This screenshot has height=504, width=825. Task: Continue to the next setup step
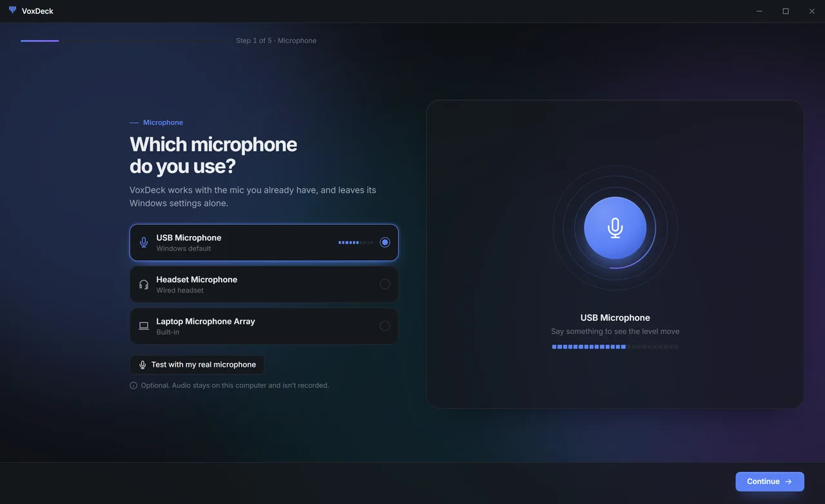(x=770, y=481)
